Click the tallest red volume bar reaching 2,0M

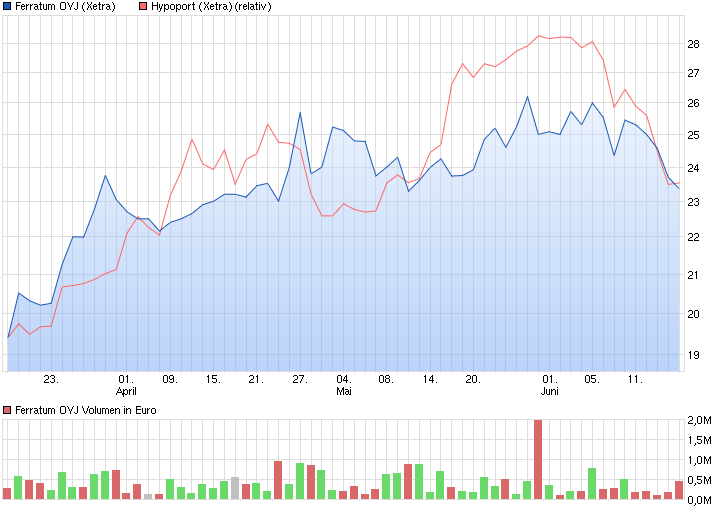click(x=538, y=459)
